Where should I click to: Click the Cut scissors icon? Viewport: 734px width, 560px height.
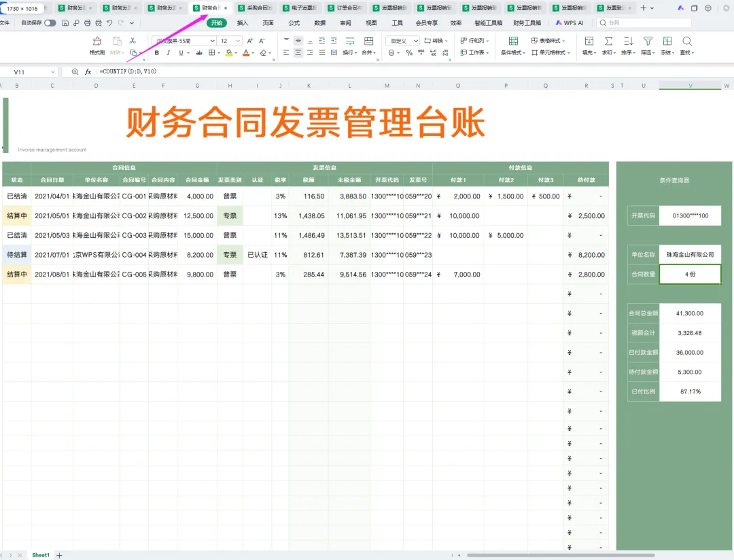[x=133, y=41]
